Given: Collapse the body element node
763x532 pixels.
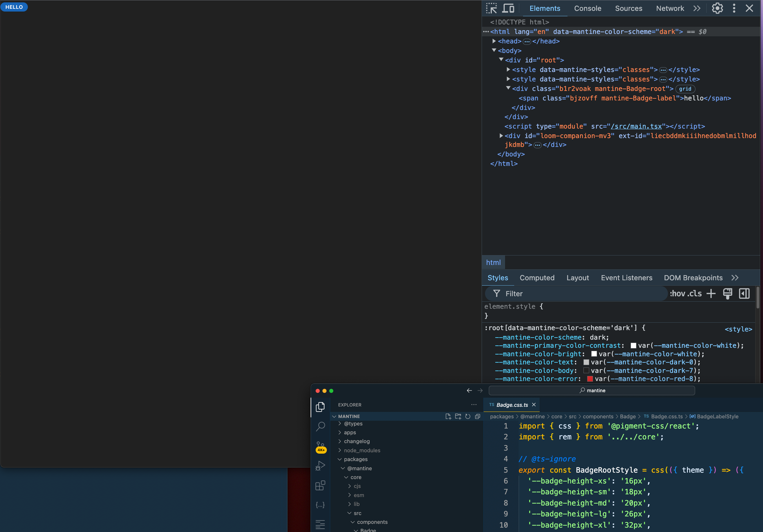Looking at the screenshot, I should 494,50.
